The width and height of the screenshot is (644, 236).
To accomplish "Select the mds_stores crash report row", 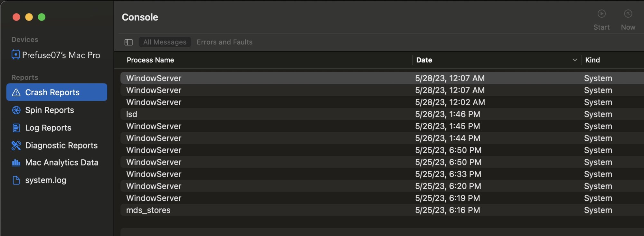I will pyautogui.click(x=382, y=210).
